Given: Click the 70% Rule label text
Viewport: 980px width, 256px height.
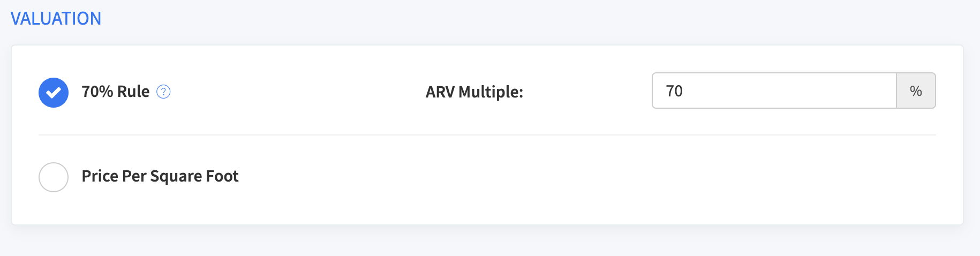Looking at the screenshot, I should pos(116,92).
